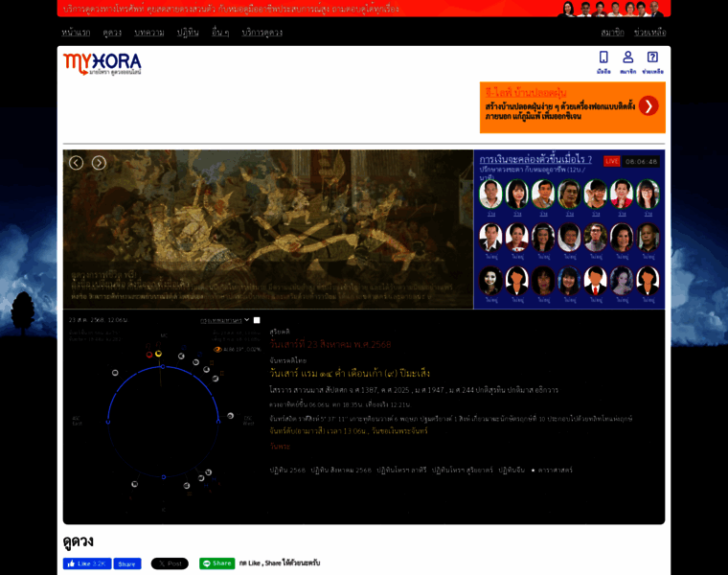Share page via green LINE button
Viewport: 728px width, 575px height.
coord(216,563)
